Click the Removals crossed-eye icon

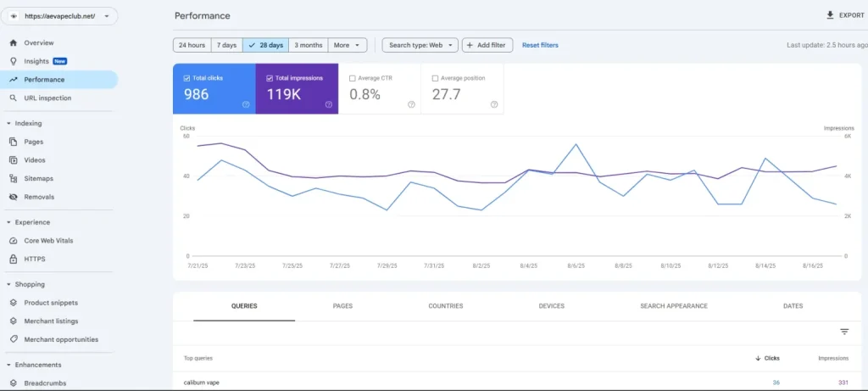click(x=14, y=197)
